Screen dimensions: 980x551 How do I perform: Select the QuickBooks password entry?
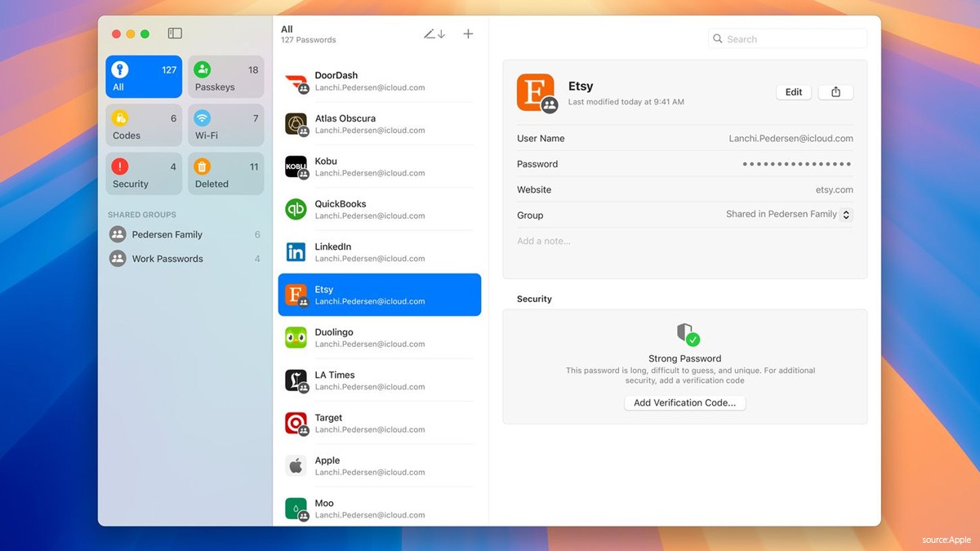tap(379, 210)
